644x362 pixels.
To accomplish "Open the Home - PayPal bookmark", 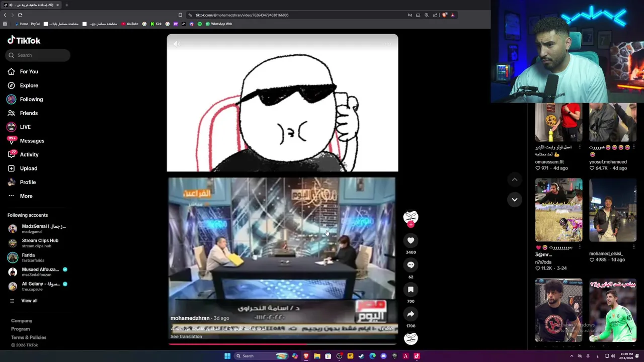I will pos(27,24).
